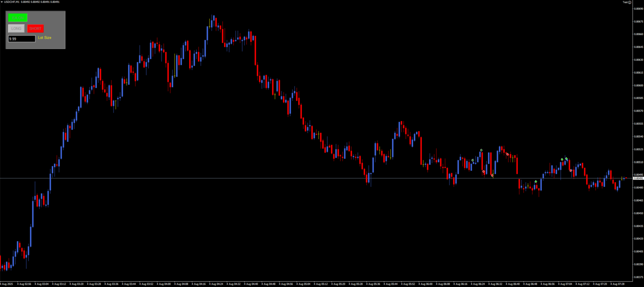Click the 4 Aug 03:52 time label

146,284
